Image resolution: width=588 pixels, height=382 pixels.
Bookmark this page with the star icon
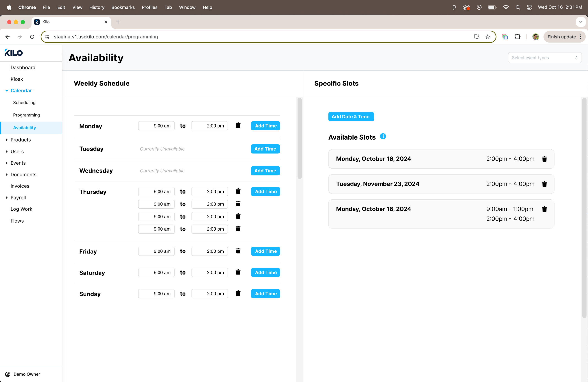487,37
